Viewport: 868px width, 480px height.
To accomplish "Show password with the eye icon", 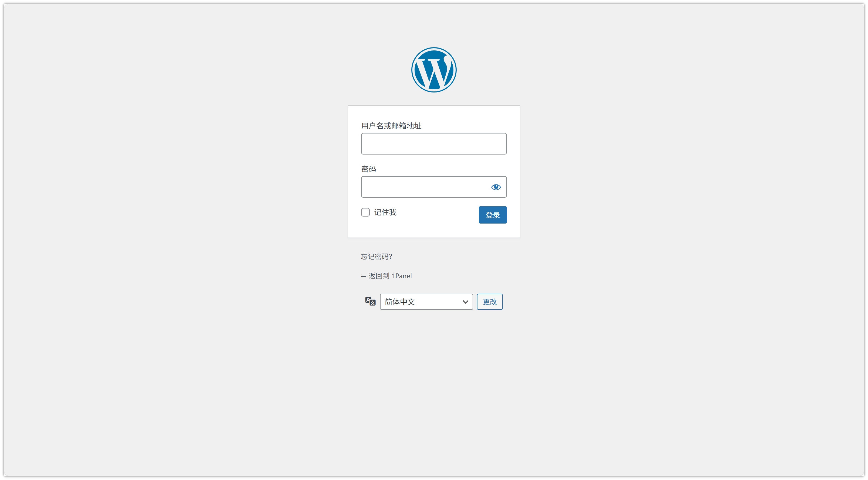I will click(x=496, y=187).
